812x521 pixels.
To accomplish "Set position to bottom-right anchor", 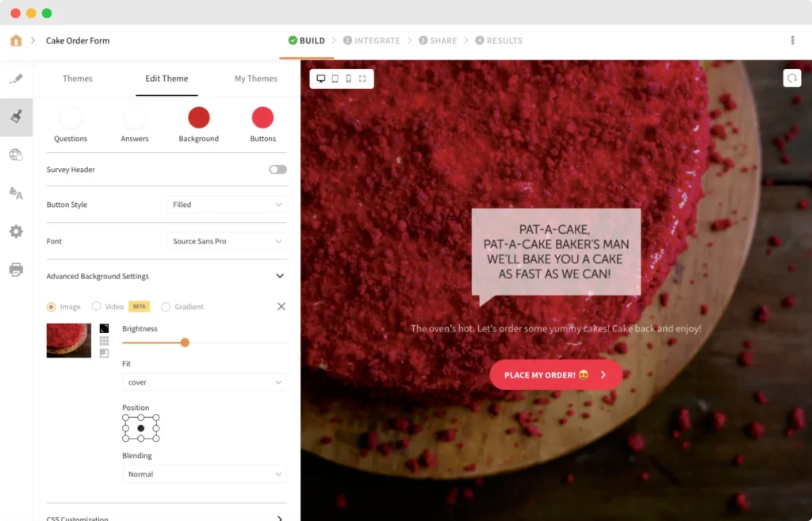I will [x=156, y=439].
